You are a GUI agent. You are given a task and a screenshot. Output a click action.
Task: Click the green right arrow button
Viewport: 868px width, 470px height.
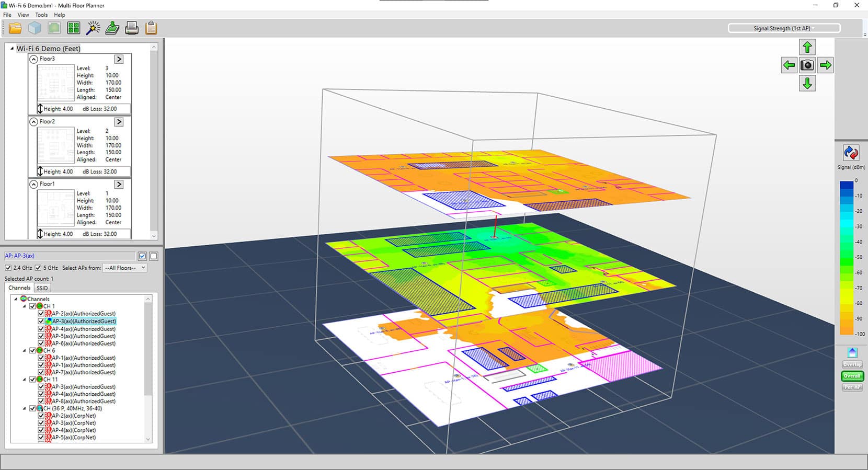point(826,65)
